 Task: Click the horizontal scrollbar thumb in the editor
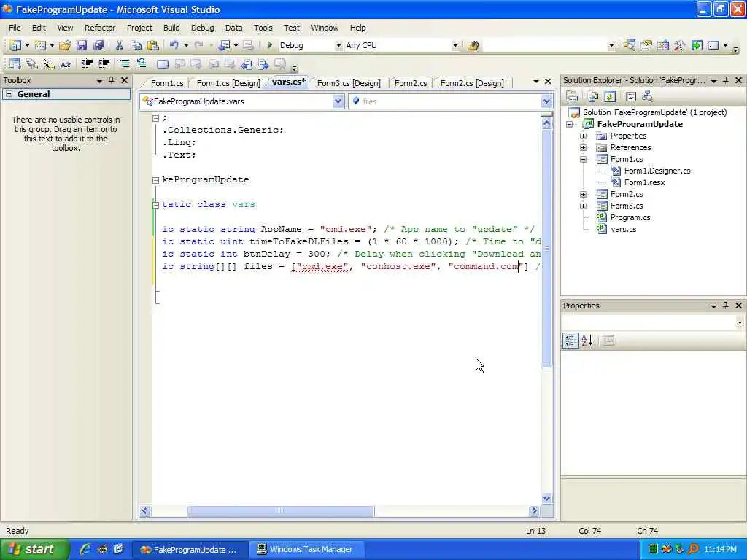coord(281,511)
